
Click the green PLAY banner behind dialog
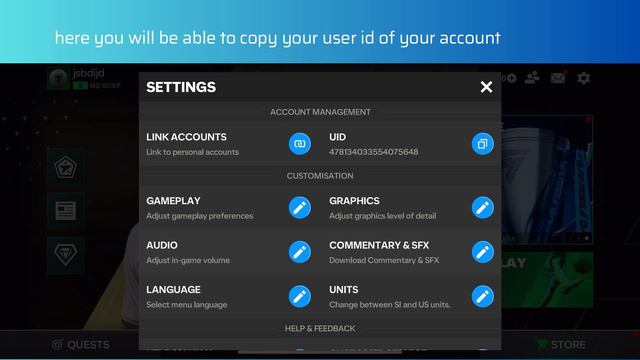point(547,280)
